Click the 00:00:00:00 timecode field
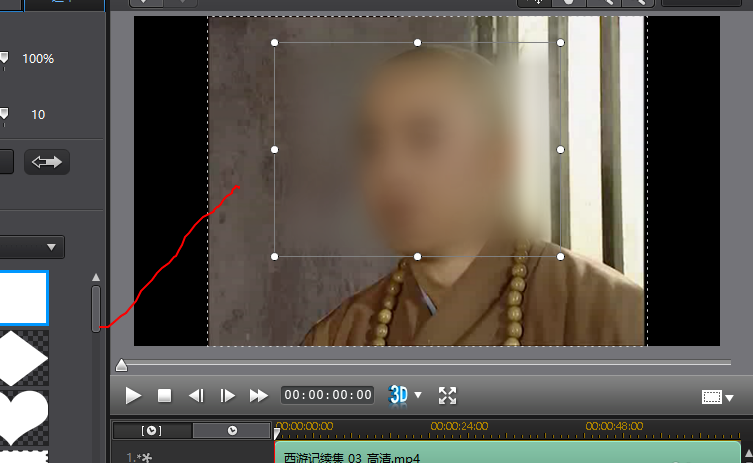The height and width of the screenshot is (463, 753). point(328,395)
